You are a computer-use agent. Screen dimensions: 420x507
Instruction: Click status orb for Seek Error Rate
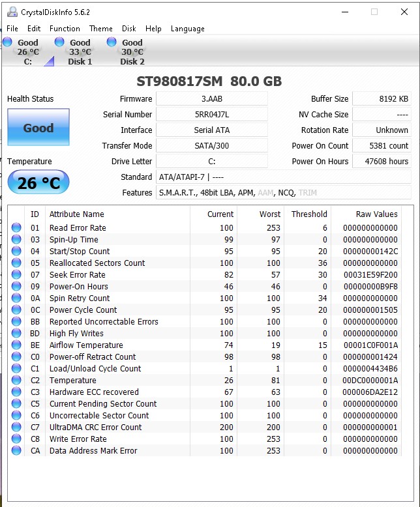click(16, 274)
